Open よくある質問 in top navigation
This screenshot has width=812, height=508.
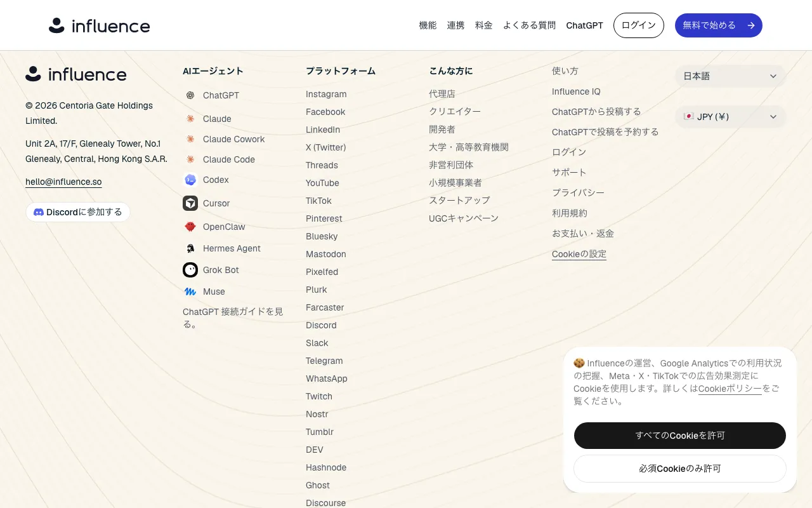click(529, 25)
